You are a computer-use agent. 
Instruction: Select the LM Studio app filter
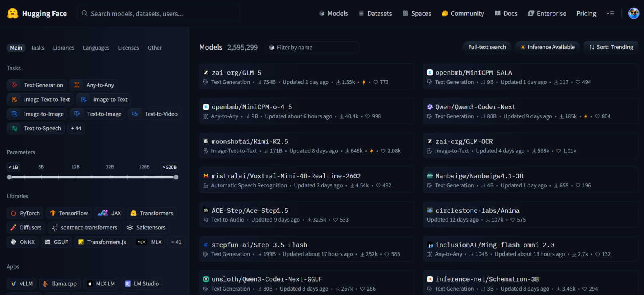(142, 284)
